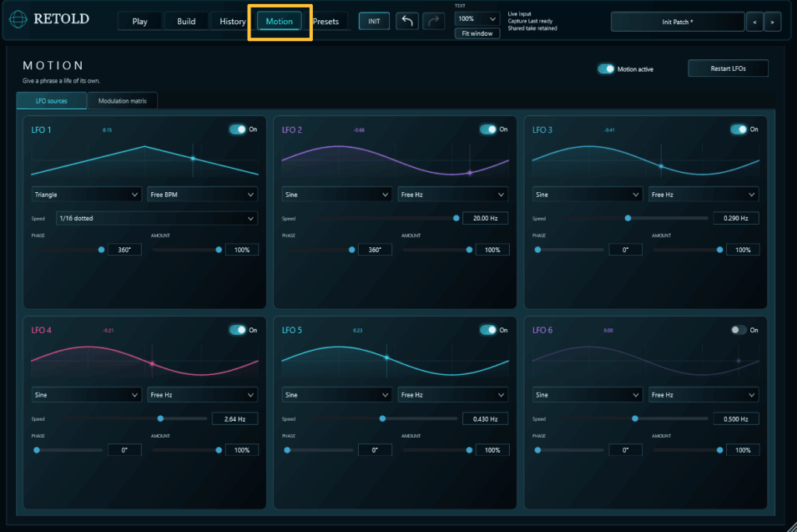Click the undo arrow icon
The image size is (797, 532).
407,21
